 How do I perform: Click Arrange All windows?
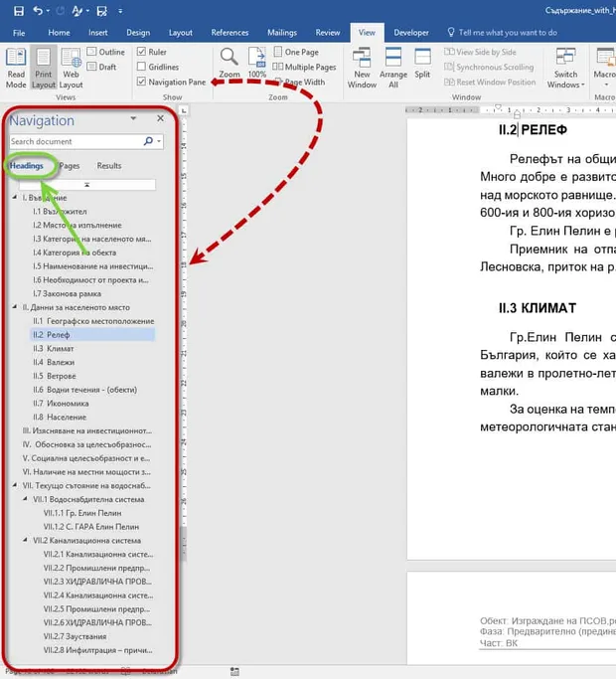point(393,69)
